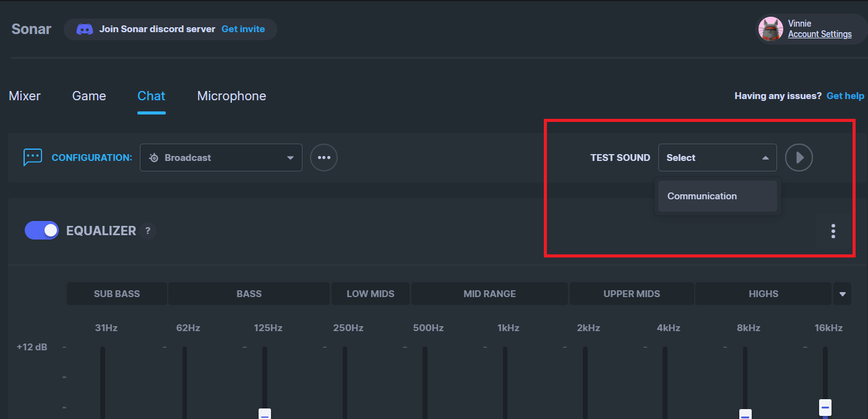The width and height of the screenshot is (868, 419).
Task: Select the SUB BASS band button
Action: 117,294
